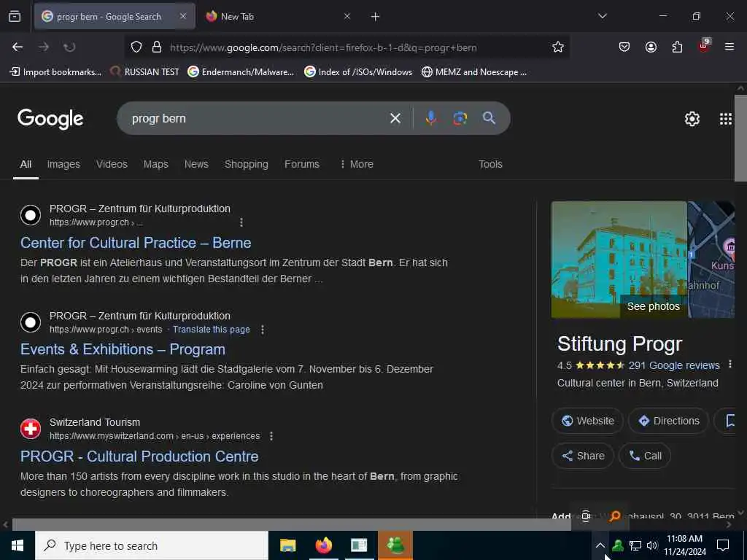This screenshot has width=747, height=560.
Task: Share the Stiftung Progr listing
Action: [583, 456]
